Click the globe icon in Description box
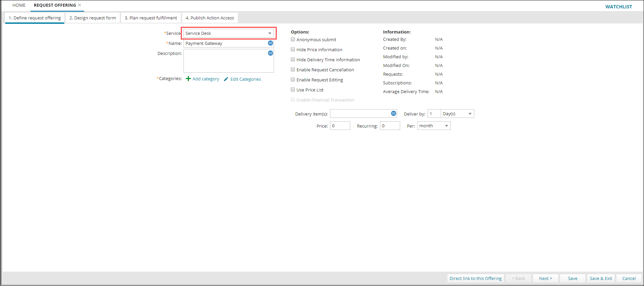The image size is (644, 286). [x=270, y=53]
